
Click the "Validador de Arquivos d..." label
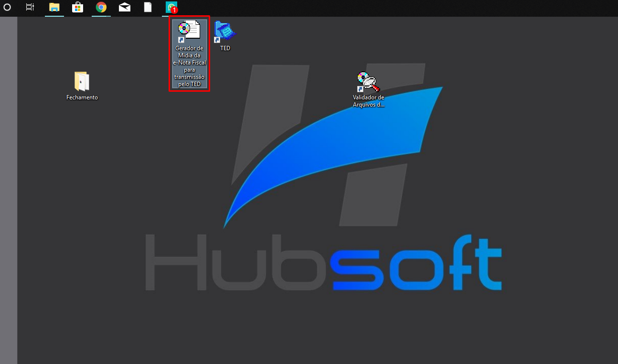(x=368, y=101)
